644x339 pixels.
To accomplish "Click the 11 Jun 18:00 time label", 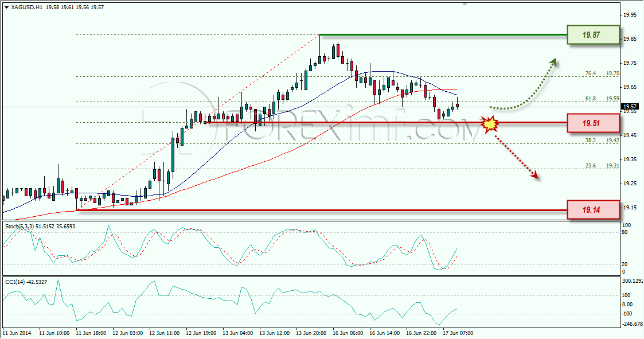I will pyautogui.click(x=91, y=333).
